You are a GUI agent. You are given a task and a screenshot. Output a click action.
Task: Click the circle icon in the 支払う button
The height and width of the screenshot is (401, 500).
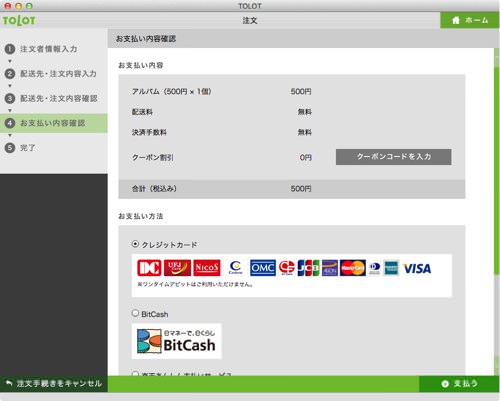coord(445,384)
